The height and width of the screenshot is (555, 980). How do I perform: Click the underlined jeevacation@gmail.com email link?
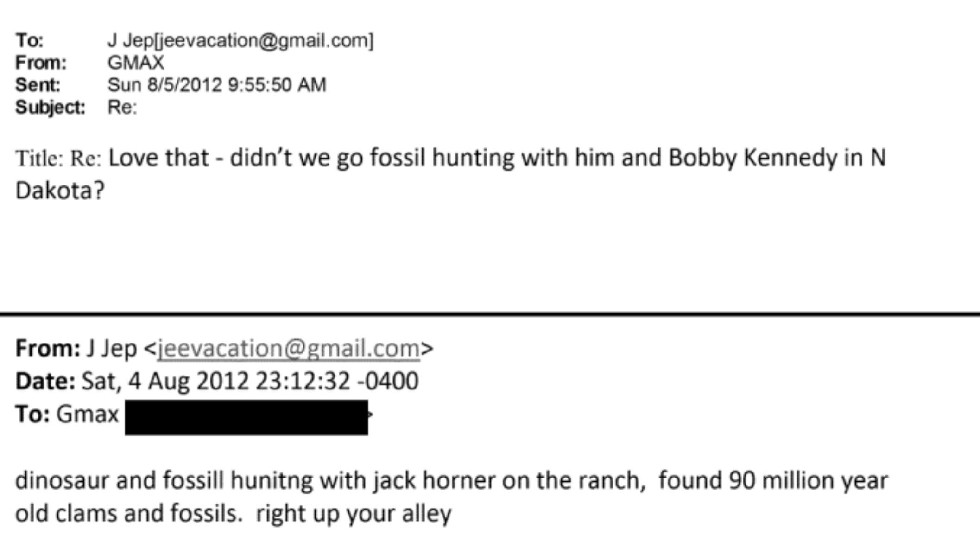[x=288, y=349]
